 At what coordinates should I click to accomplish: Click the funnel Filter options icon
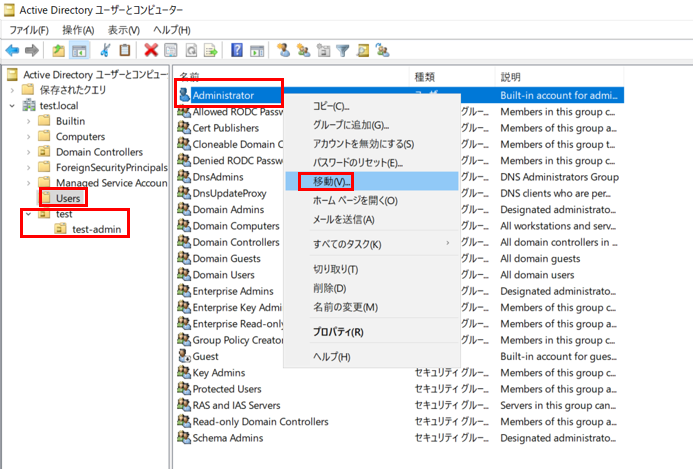(x=343, y=50)
